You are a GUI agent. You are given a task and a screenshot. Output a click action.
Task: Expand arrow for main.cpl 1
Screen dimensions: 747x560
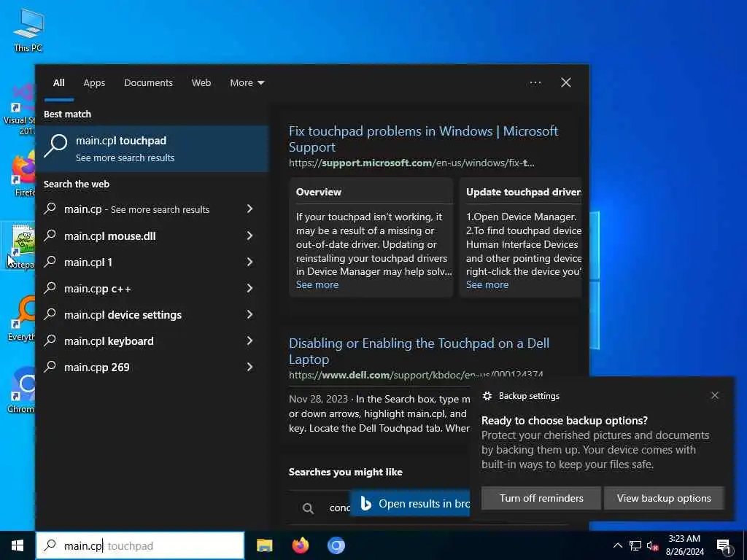tap(249, 262)
